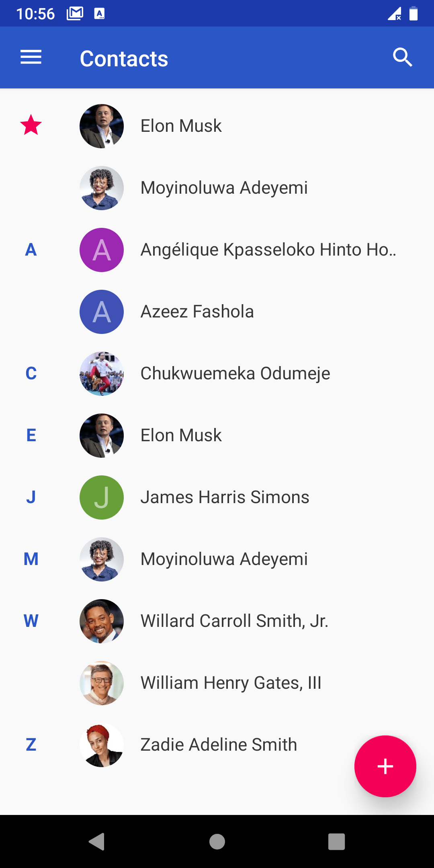Select Zadie Adeline Smith contact
The height and width of the screenshot is (868, 434).
pos(219,745)
